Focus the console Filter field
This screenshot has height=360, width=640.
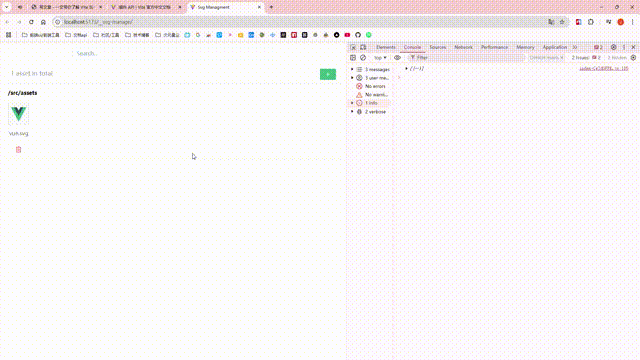click(467, 58)
